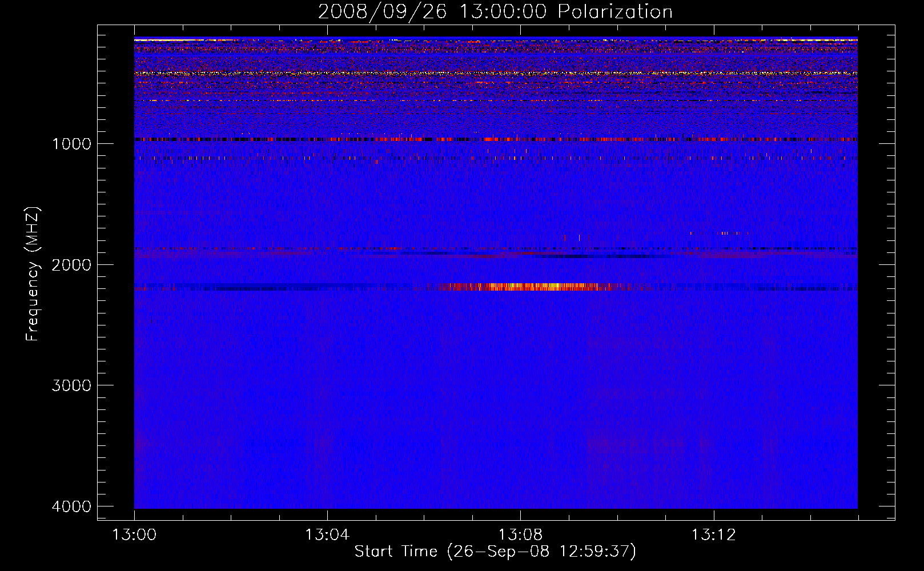Viewport: 924px width, 571px height.
Task: Click the 13:00 time tick label
Action: (x=134, y=535)
